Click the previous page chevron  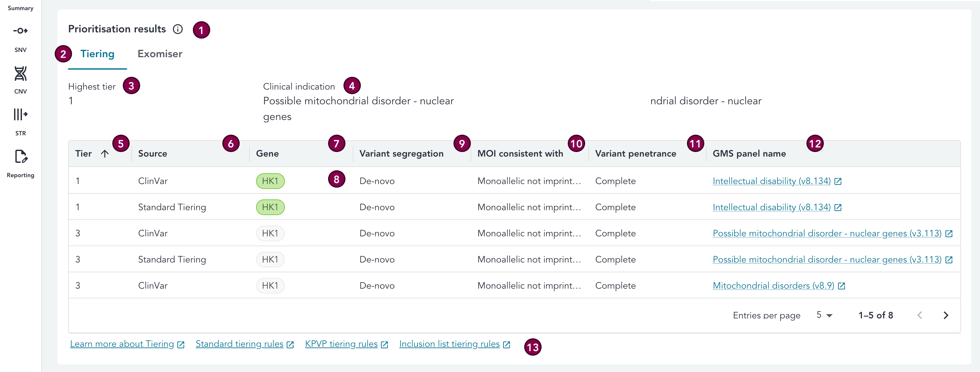pos(919,315)
